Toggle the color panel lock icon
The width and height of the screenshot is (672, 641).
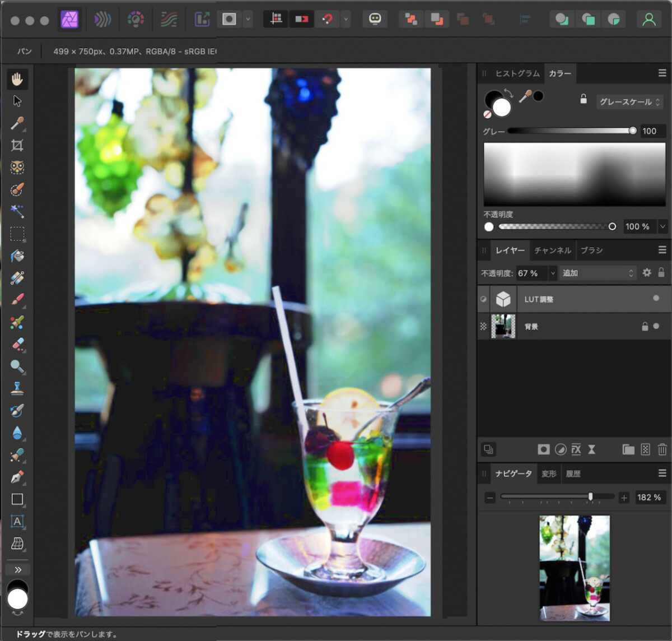pos(584,99)
